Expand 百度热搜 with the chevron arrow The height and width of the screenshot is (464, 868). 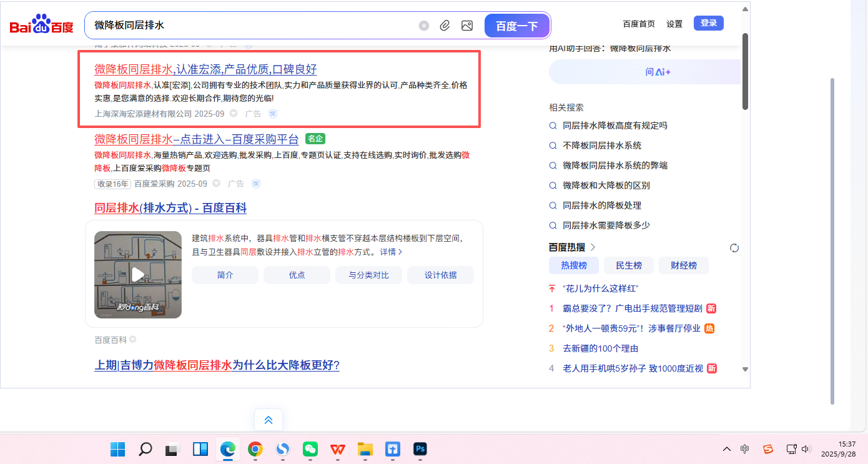[593, 247]
